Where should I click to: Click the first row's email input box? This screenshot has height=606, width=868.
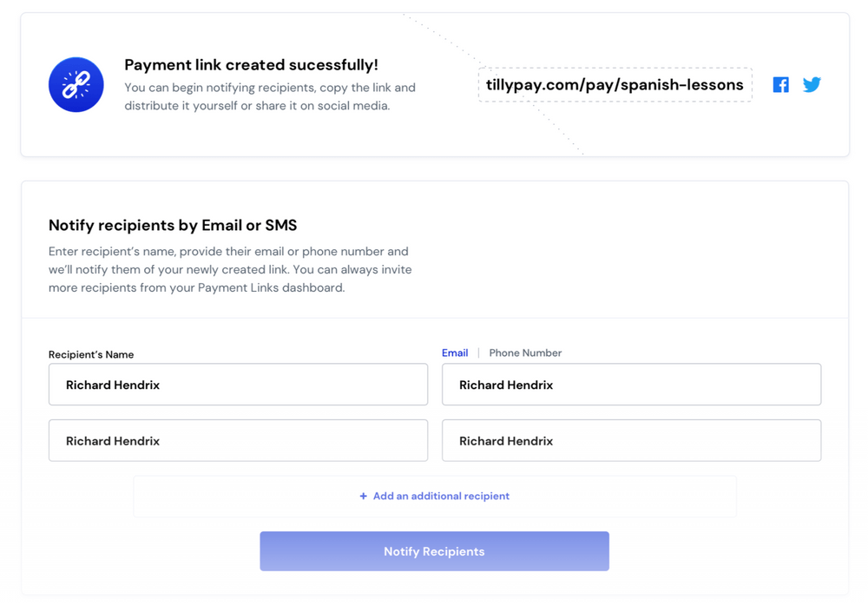coord(631,384)
